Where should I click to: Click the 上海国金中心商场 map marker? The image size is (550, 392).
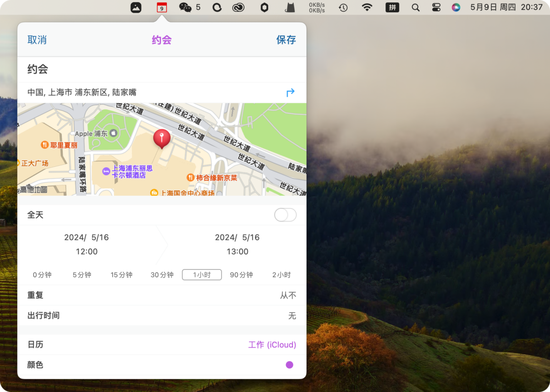(x=155, y=193)
